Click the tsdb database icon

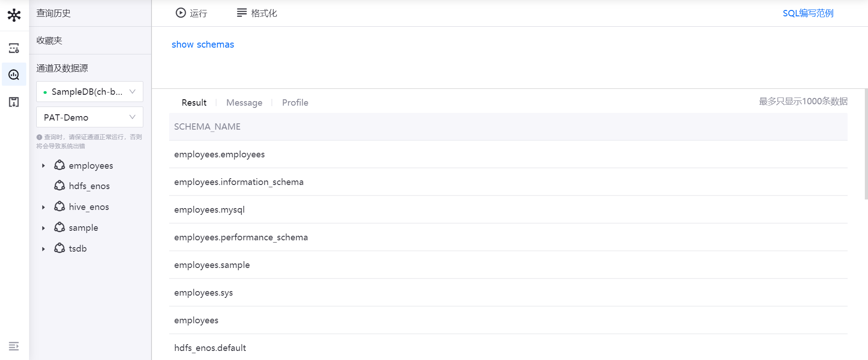pyautogui.click(x=59, y=248)
